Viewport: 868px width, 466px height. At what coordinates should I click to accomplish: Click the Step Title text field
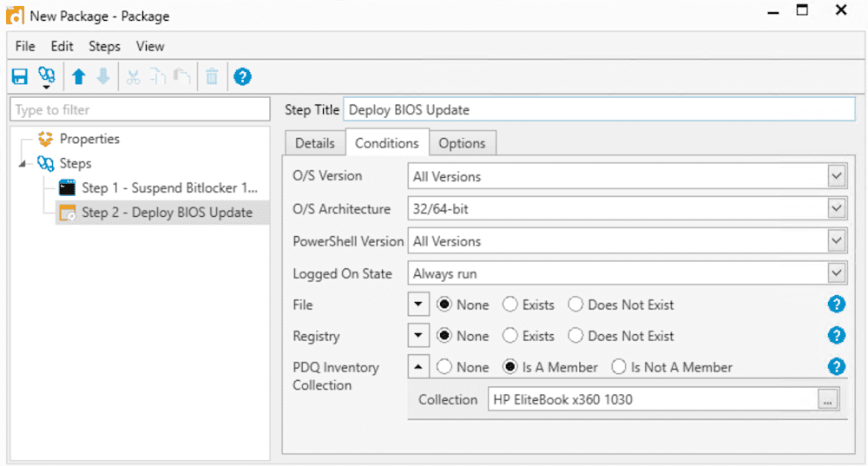(x=599, y=109)
